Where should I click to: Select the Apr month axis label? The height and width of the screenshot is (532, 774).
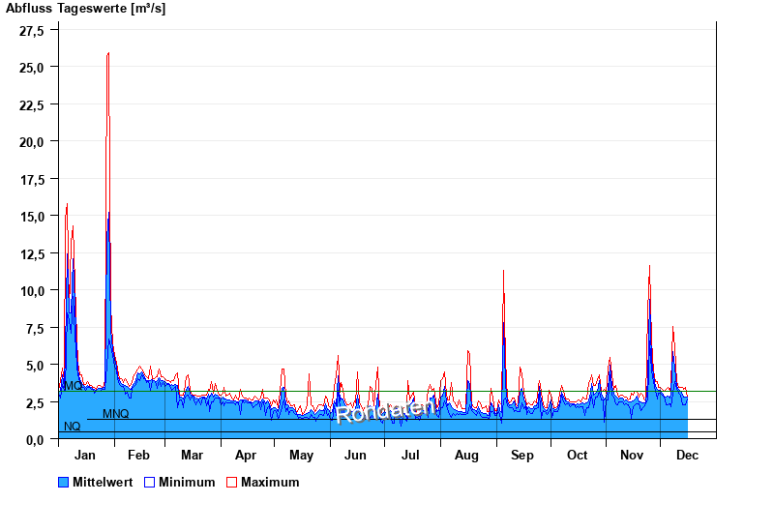pos(246,456)
